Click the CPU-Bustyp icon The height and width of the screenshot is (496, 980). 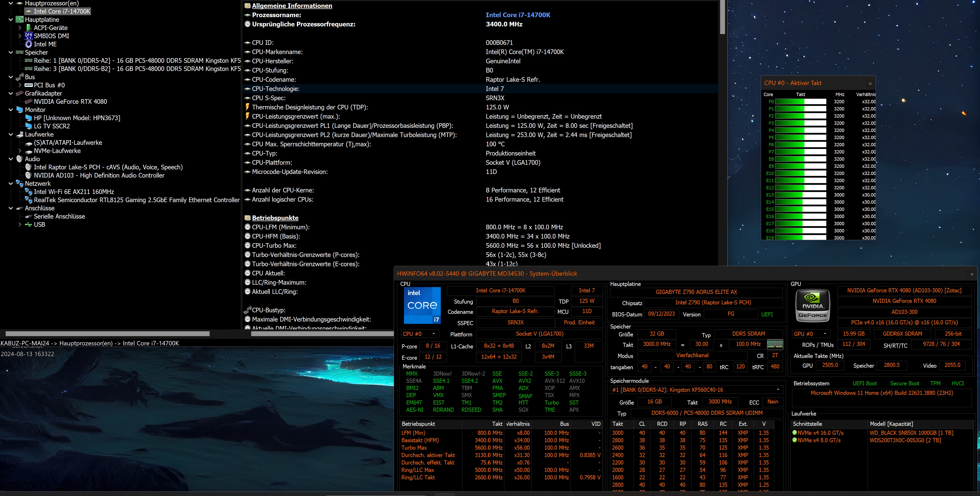[247, 310]
